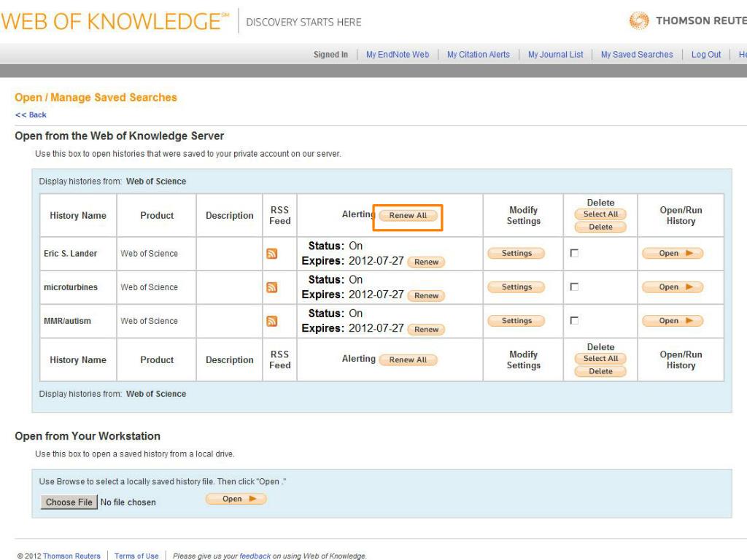Screen dimensions: 747x560
Task: Click the Web of Knowledge logo
Action: (115, 21)
